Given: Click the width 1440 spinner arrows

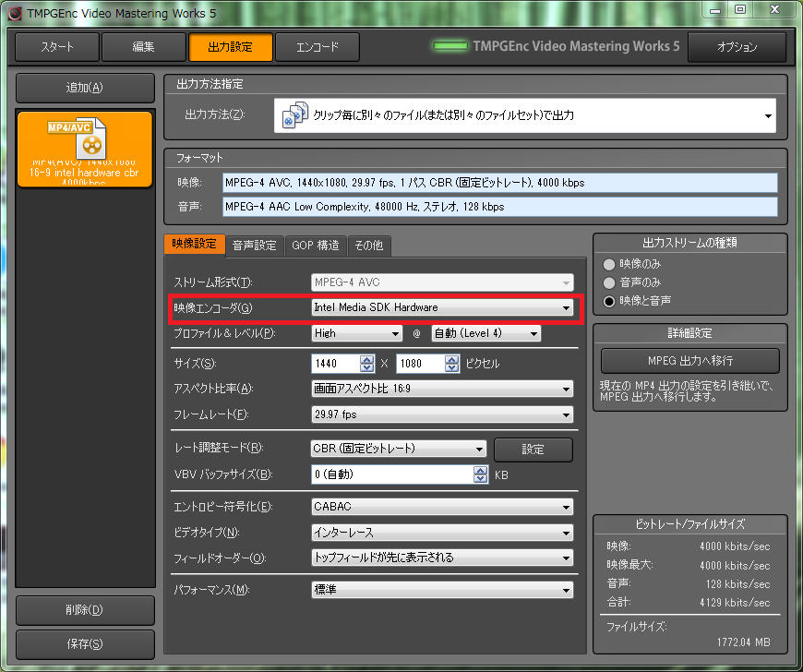Looking at the screenshot, I should tap(366, 364).
